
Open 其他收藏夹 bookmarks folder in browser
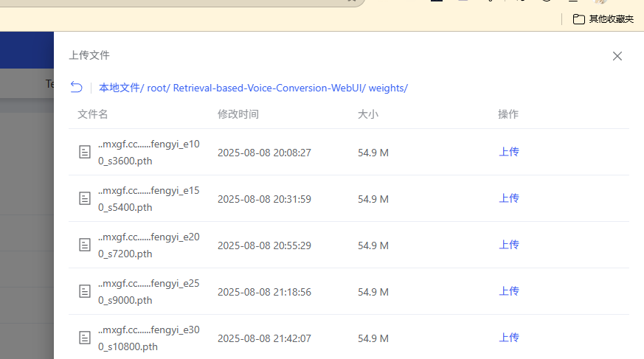coord(603,19)
